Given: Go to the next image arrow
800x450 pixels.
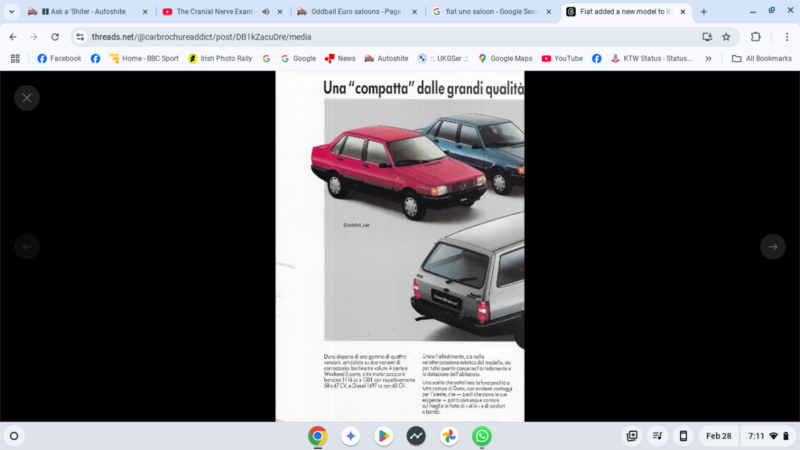Looking at the screenshot, I should point(773,247).
